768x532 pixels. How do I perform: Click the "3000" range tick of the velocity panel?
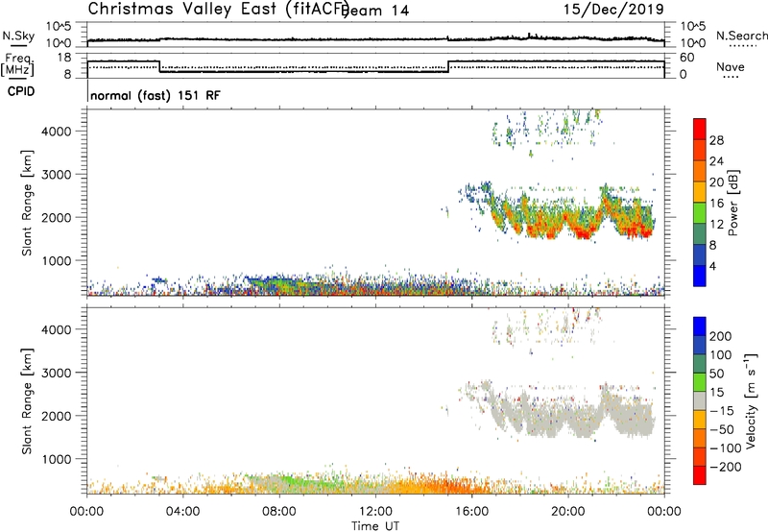click(57, 373)
